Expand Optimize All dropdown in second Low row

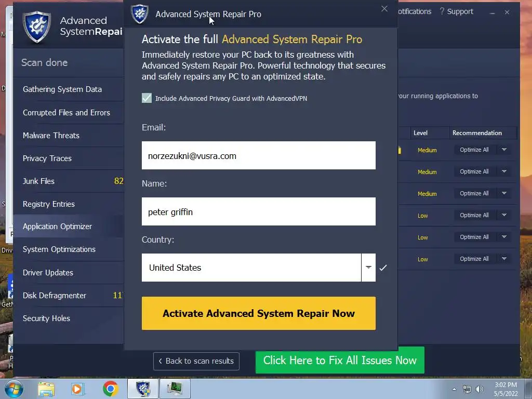pos(504,237)
